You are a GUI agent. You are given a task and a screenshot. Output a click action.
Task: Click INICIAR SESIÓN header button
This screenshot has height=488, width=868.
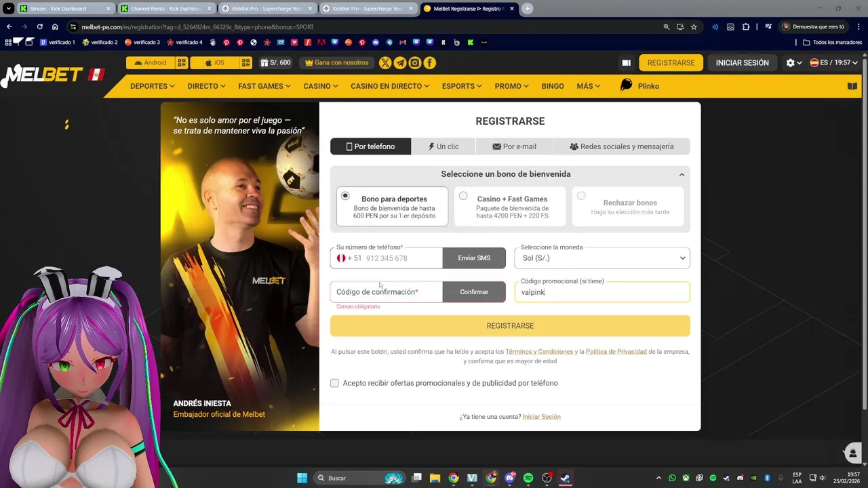(742, 62)
